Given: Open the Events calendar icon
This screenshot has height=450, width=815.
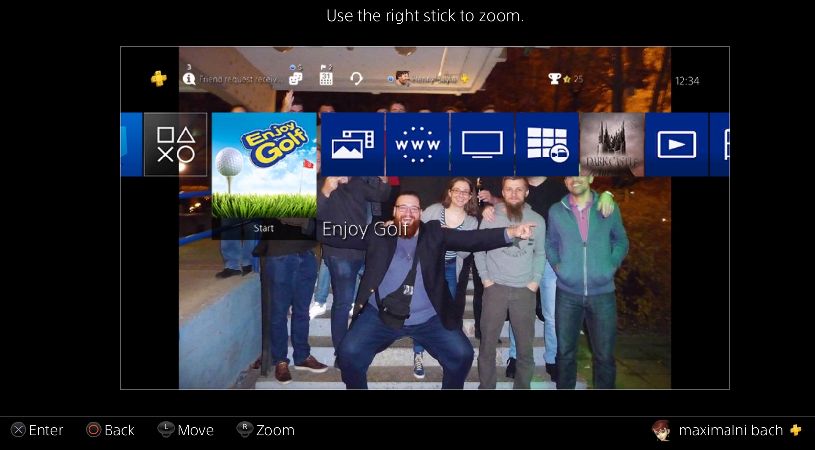Looking at the screenshot, I should pyautogui.click(x=326, y=78).
